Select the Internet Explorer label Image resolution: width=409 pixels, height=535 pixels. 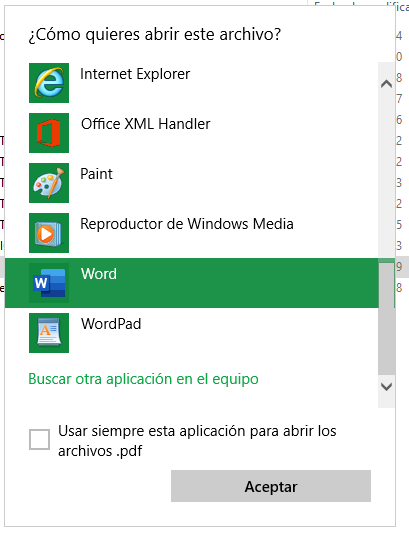click(x=135, y=74)
